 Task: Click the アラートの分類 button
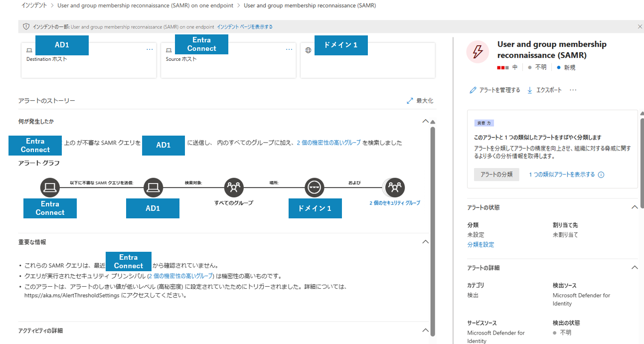coord(496,174)
